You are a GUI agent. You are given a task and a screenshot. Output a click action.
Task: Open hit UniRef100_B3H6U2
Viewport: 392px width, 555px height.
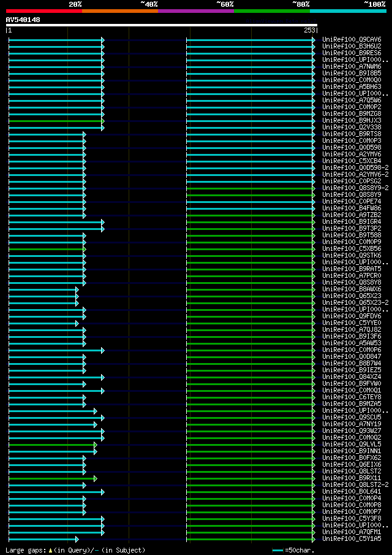352,47
